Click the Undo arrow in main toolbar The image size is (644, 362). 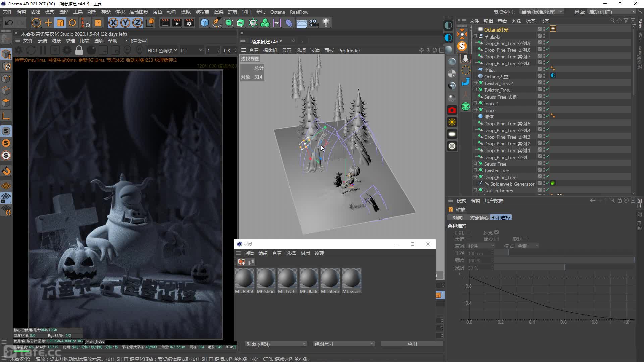[9, 23]
